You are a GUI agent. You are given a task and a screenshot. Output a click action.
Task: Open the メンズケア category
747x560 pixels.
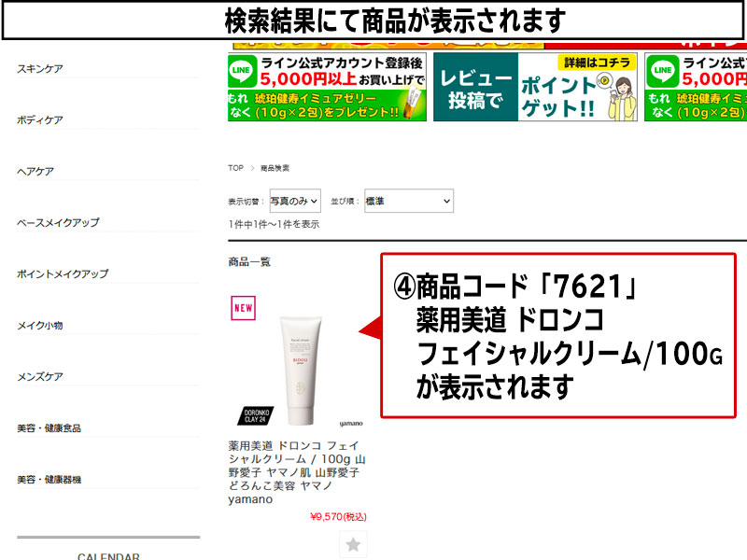tap(40, 377)
